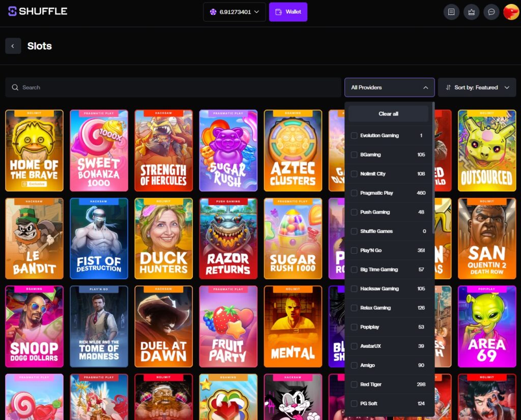This screenshot has height=420, width=521.
Task: Open Aztec Clusters slot
Action: tap(293, 151)
